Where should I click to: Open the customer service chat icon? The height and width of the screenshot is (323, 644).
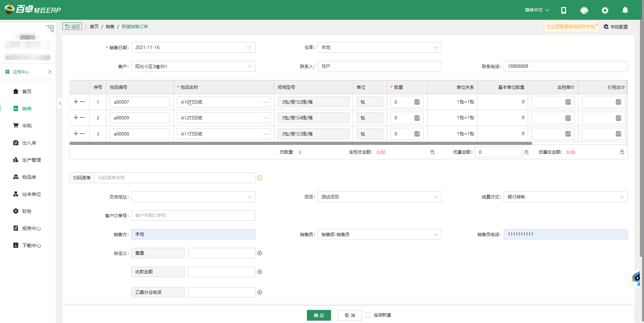(x=584, y=10)
